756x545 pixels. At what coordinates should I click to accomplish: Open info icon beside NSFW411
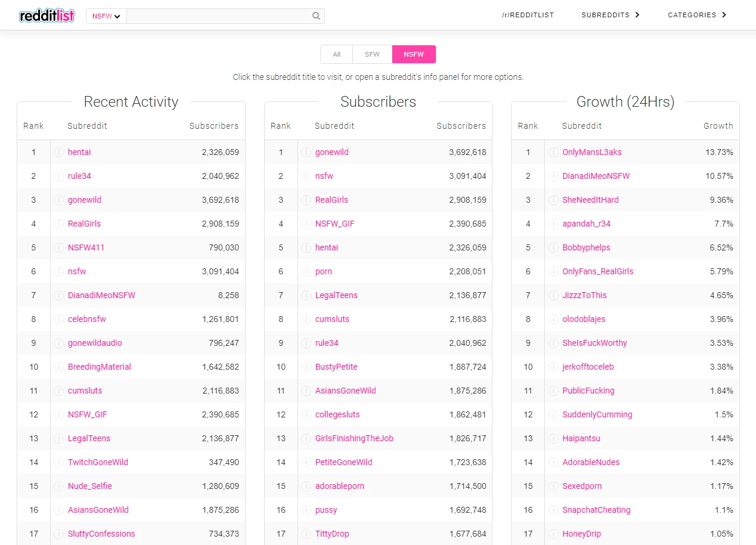click(x=58, y=247)
